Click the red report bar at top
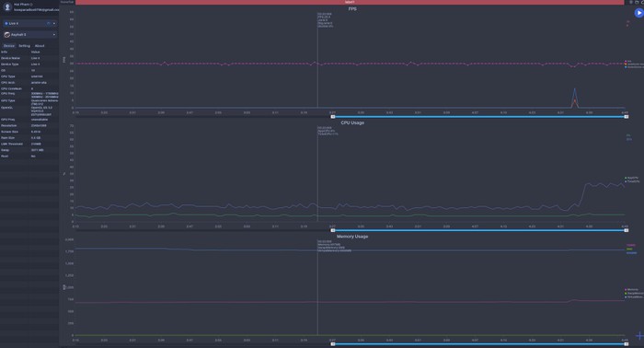 (350, 2)
